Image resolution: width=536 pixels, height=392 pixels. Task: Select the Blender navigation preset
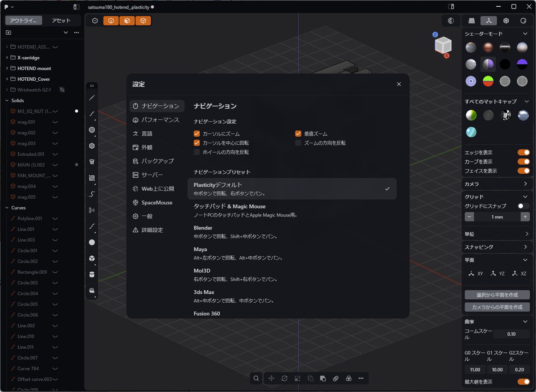[292, 232]
